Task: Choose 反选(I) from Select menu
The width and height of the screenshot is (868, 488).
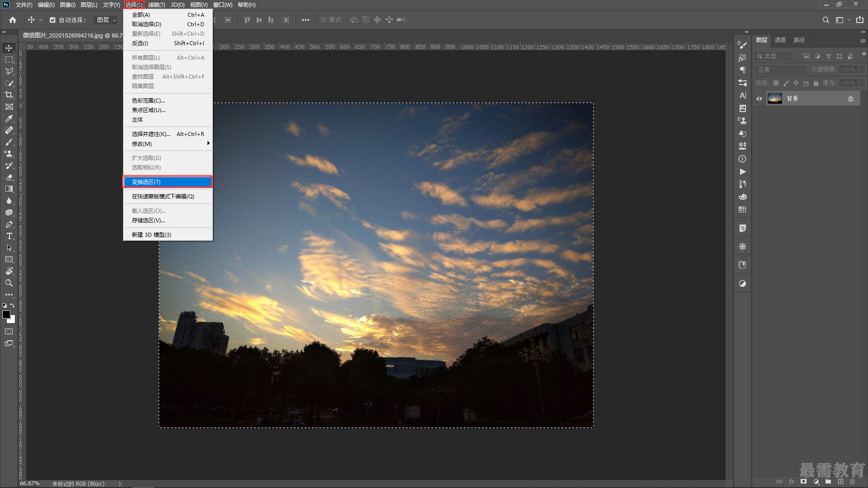Action: click(168, 43)
